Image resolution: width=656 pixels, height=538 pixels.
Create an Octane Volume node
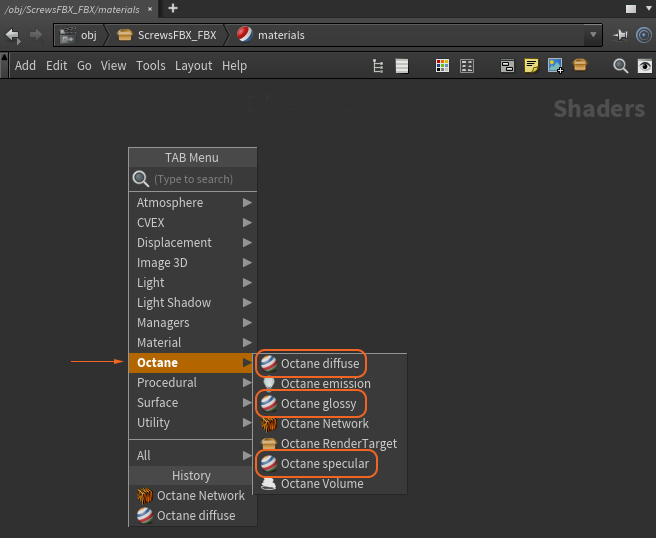coord(331,484)
